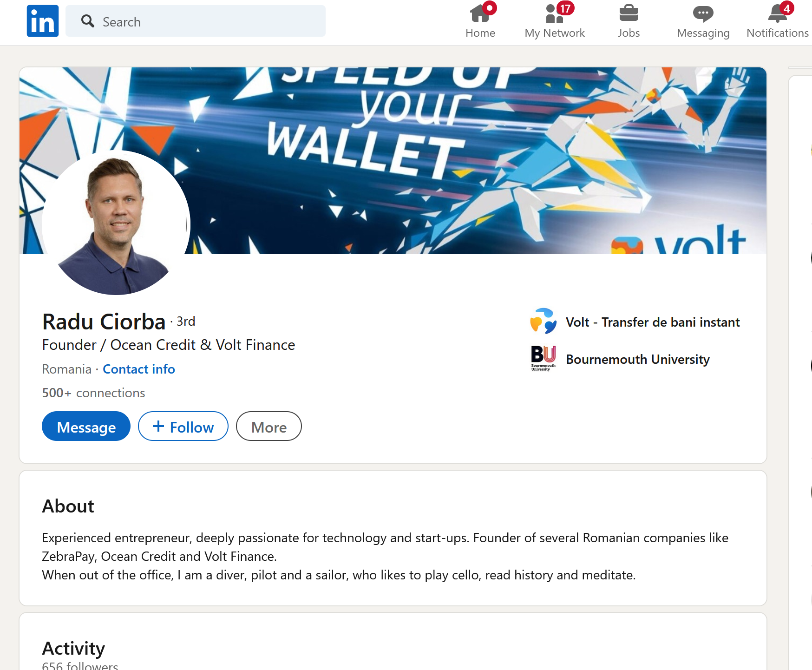Open My Network people icon
812x670 pixels.
click(x=555, y=13)
